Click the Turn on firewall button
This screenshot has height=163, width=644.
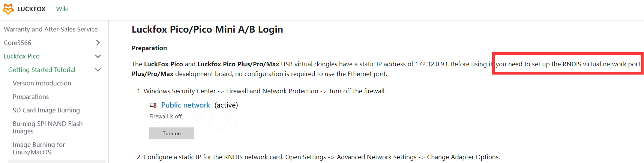click(x=172, y=133)
